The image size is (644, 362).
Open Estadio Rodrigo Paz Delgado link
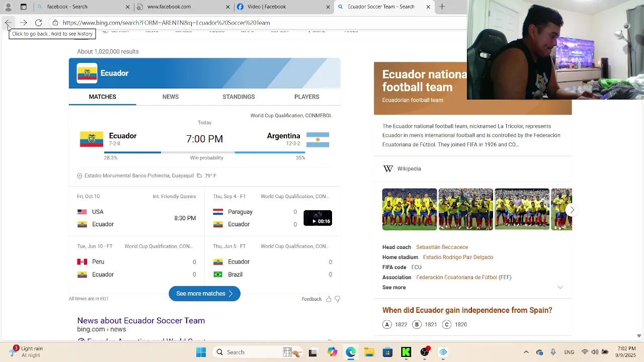[x=458, y=257]
